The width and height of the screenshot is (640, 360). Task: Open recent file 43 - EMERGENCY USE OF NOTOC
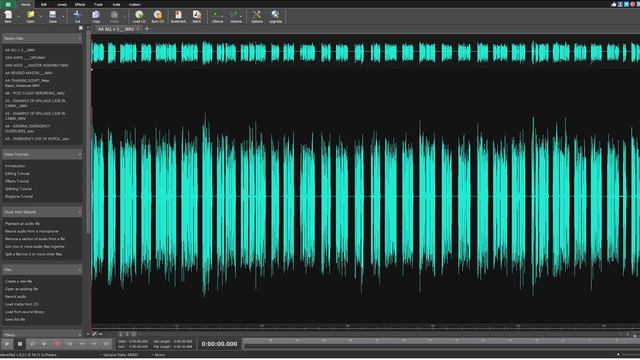37,139
